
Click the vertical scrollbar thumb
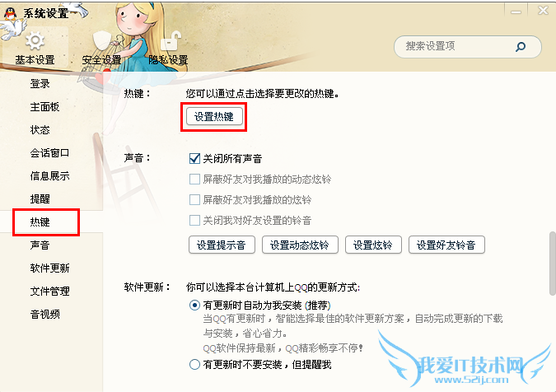[553, 264]
